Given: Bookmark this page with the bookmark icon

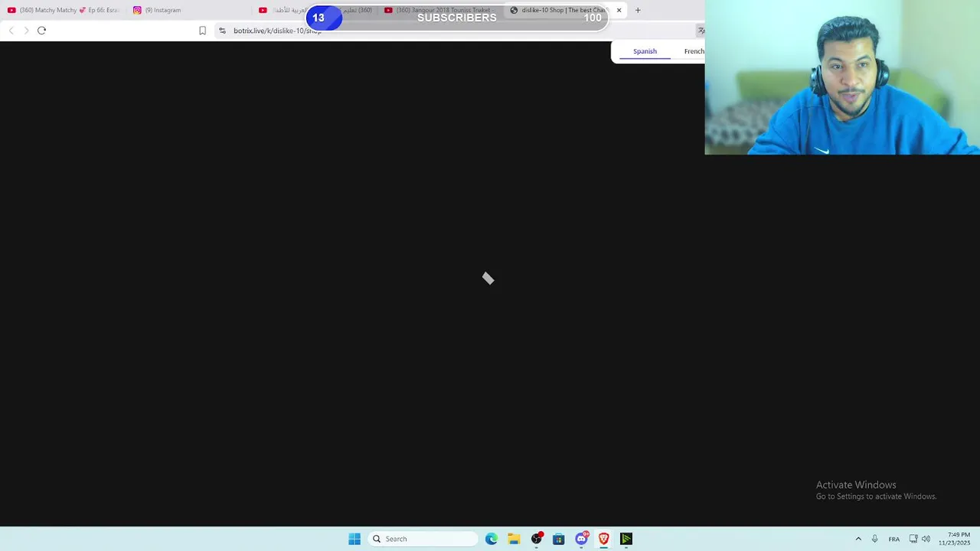Looking at the screenshot, I should (x=202, y=31).
